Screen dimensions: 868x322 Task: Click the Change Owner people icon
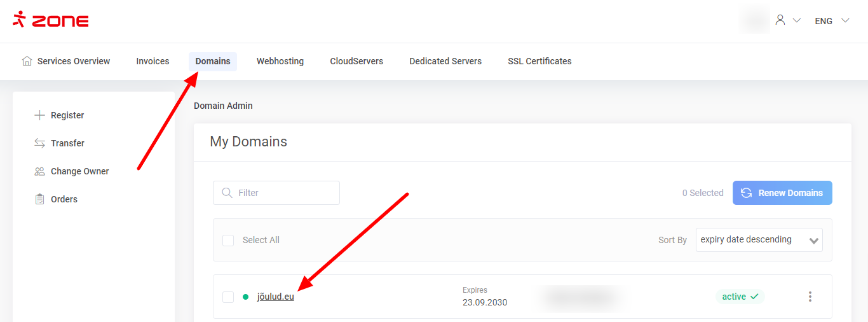(x=39, y=171)
